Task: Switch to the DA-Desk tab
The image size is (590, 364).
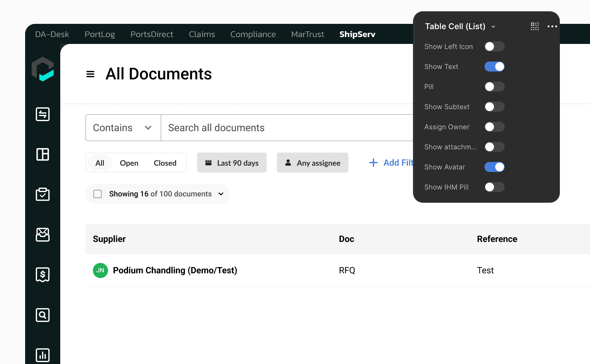Action: pyautogui.click(x=52, y=34)
